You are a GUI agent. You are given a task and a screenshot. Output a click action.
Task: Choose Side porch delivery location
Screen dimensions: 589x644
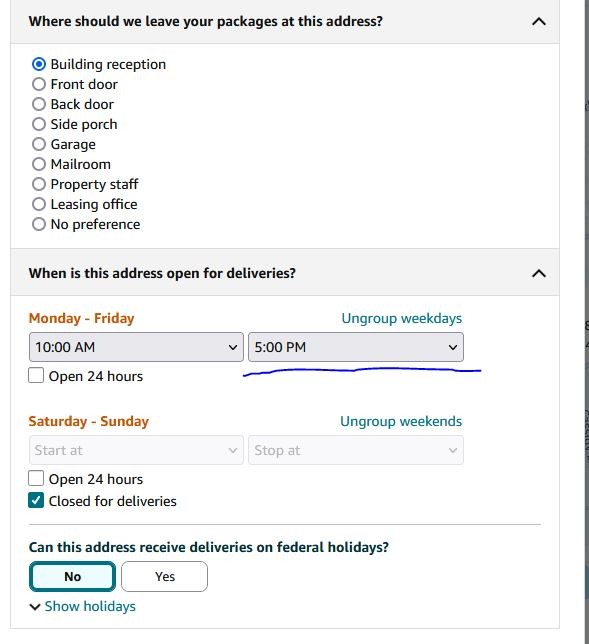tap(39, 124)
